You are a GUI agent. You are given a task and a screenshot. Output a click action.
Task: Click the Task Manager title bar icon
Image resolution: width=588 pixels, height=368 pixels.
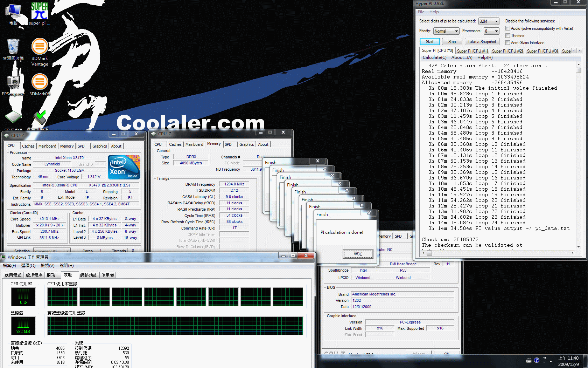pos(4,257)
